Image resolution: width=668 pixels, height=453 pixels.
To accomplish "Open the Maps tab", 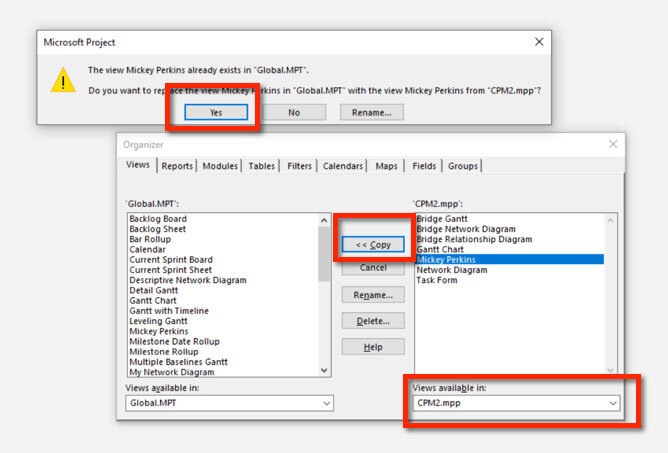I will (386, 166).
